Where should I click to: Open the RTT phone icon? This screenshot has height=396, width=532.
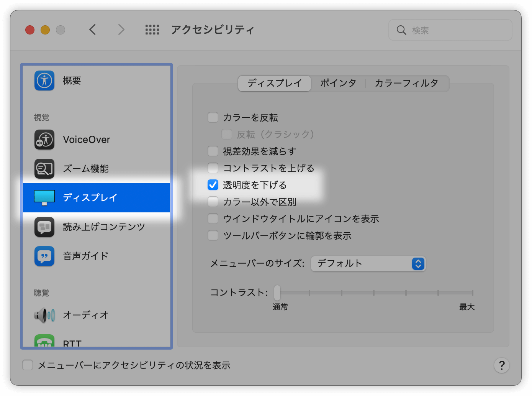coord(44,341)
